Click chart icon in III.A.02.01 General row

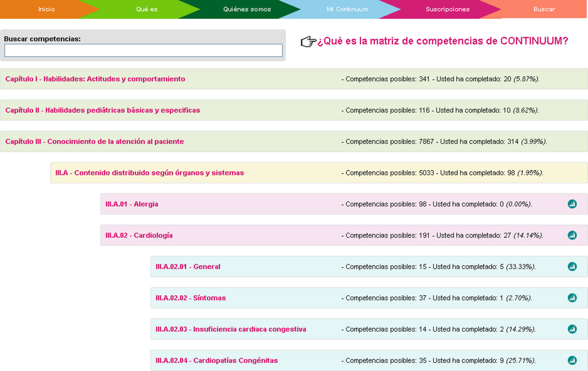pyautogui.click(x=572, y=266)
